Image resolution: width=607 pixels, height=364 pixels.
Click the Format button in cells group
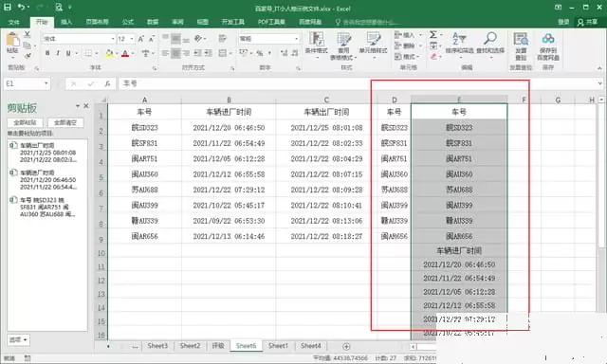coord(407,57)
